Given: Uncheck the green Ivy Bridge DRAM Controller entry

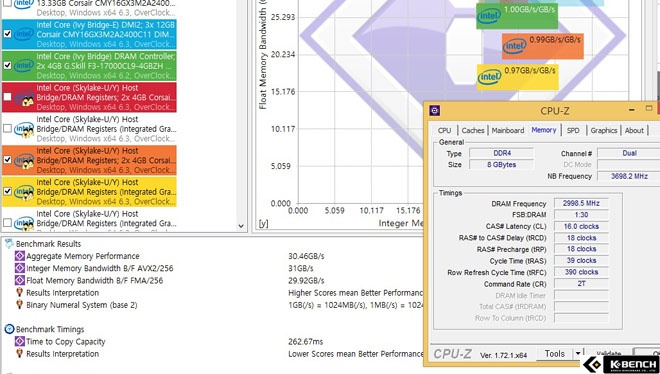Looking at the screenshot, I should (x=8, y=65).
